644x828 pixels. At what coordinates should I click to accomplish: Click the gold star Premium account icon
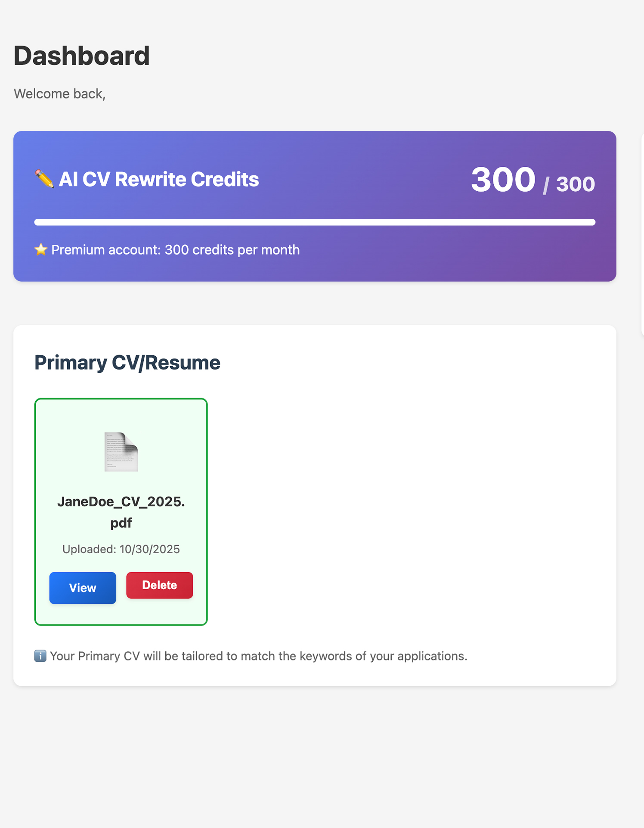pyautogui.click(x=41, y=249)
